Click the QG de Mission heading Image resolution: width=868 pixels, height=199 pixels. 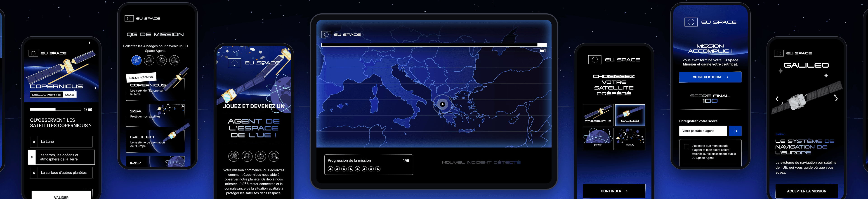point(155,34)
